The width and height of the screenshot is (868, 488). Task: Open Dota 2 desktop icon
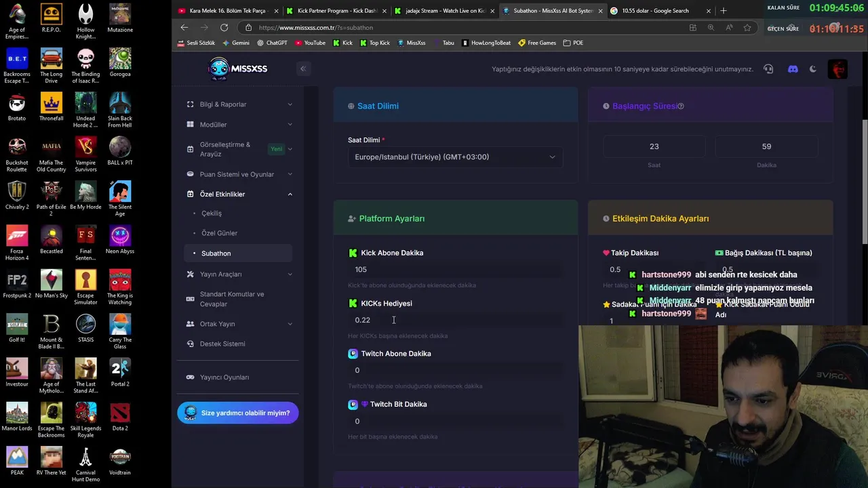click(x=120, y=416)
